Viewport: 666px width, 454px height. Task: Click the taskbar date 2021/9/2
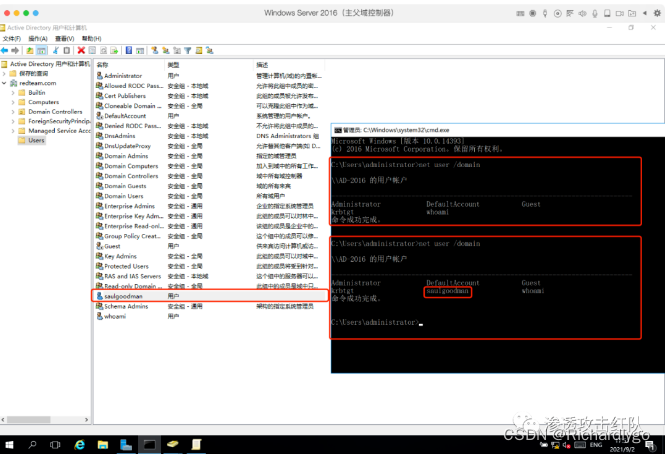pos(622,449)
